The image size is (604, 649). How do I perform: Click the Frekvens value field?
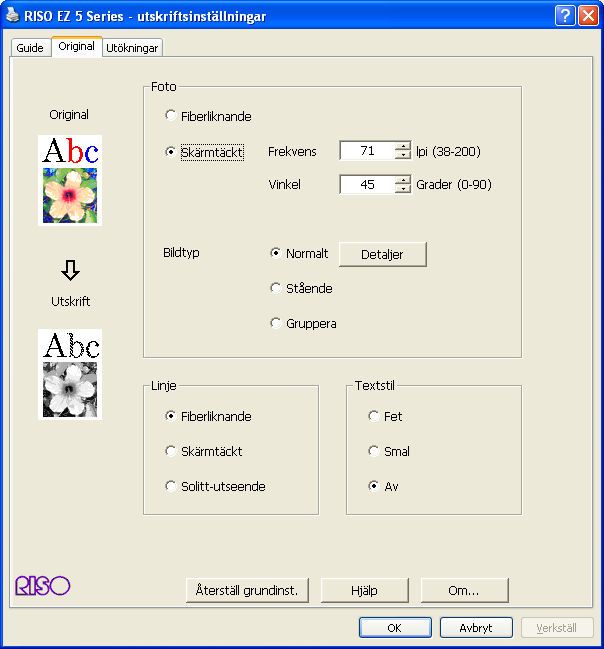[x=368, y=151]
